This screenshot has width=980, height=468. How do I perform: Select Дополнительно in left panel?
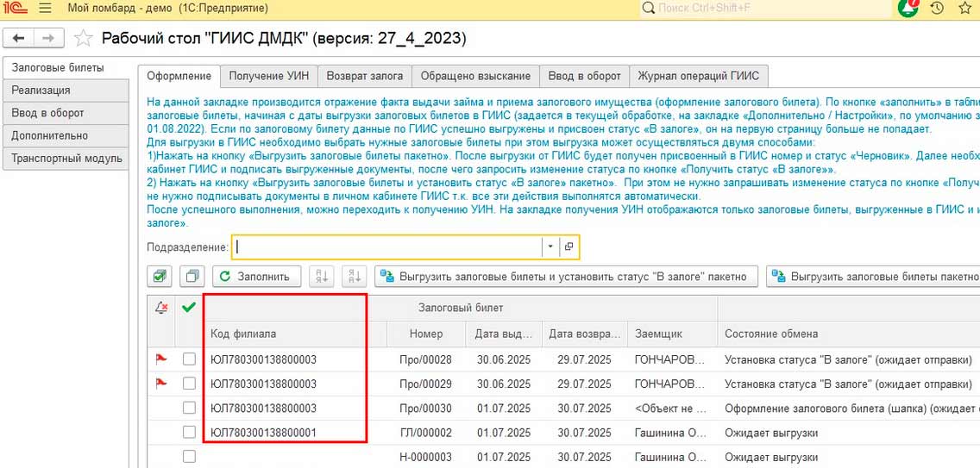pyautogui.click(x=65, y=135)
